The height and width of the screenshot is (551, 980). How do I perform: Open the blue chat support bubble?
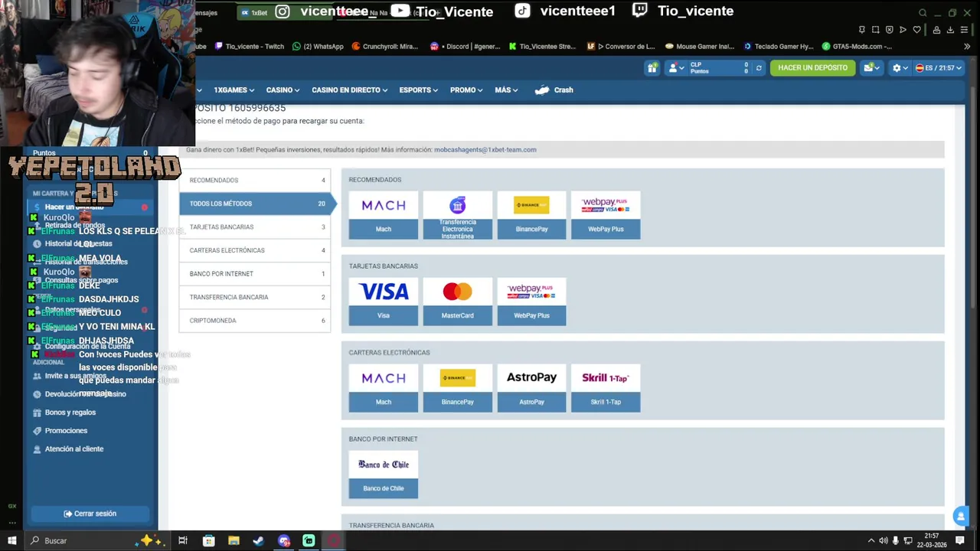960,517
